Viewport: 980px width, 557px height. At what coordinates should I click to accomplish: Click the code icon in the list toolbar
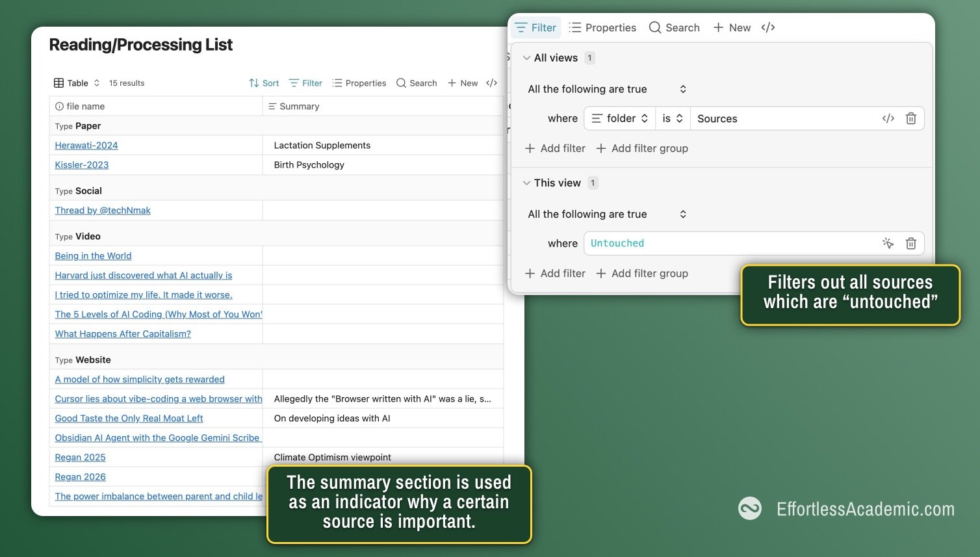492,83
